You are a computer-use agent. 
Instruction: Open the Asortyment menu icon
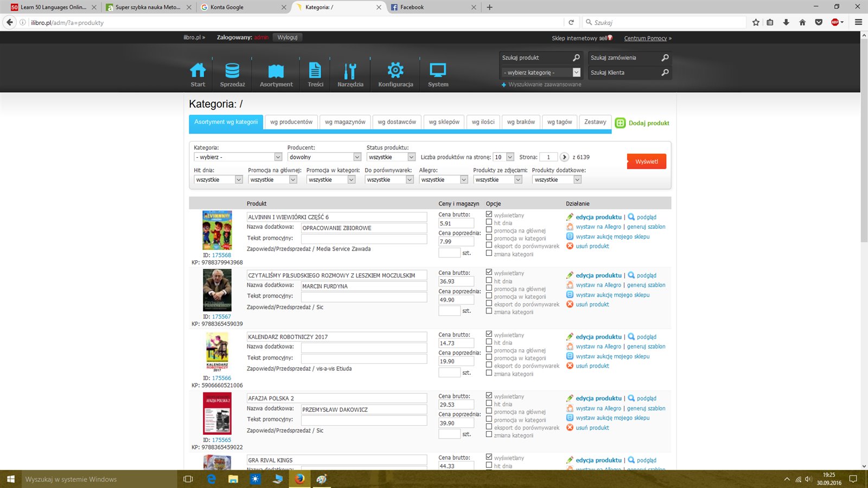(x=276, y=71)
